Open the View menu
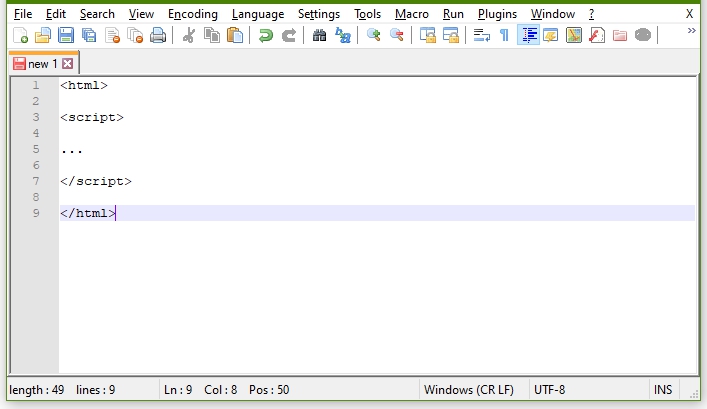 click(x=141, y=14)
